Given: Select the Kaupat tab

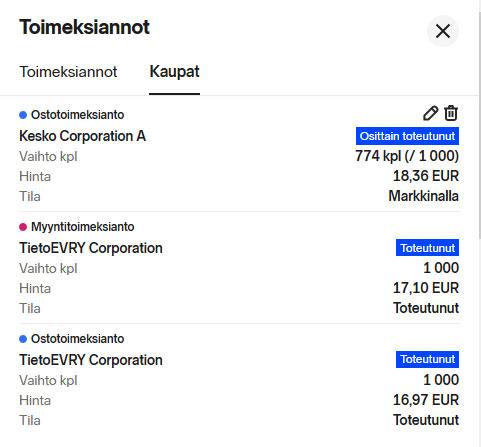Looking at the screenshot, I should coord(174,72).
